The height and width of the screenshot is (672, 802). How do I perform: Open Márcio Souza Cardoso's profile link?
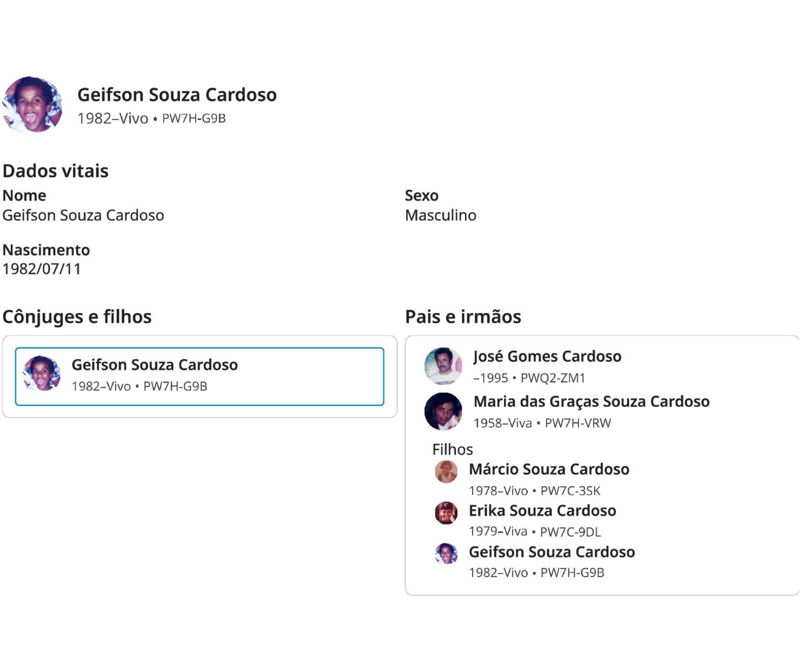549,469
